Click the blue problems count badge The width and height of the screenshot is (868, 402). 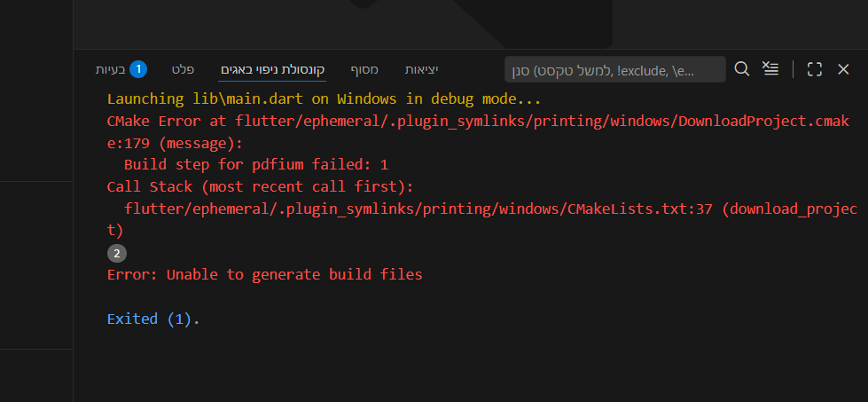[138, 70]
